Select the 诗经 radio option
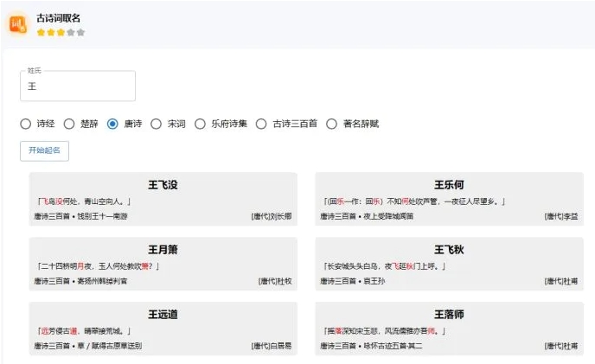The width and height of the screenshot is (595, 364). (26, 124)
